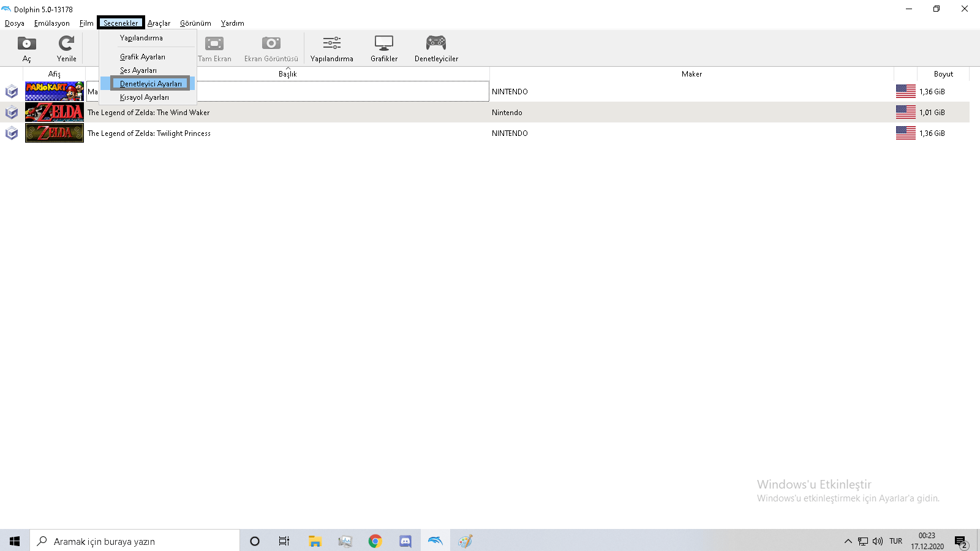Sort by the Afiş column header
This screenshot has width=980, height=551.
coord(55,74)
